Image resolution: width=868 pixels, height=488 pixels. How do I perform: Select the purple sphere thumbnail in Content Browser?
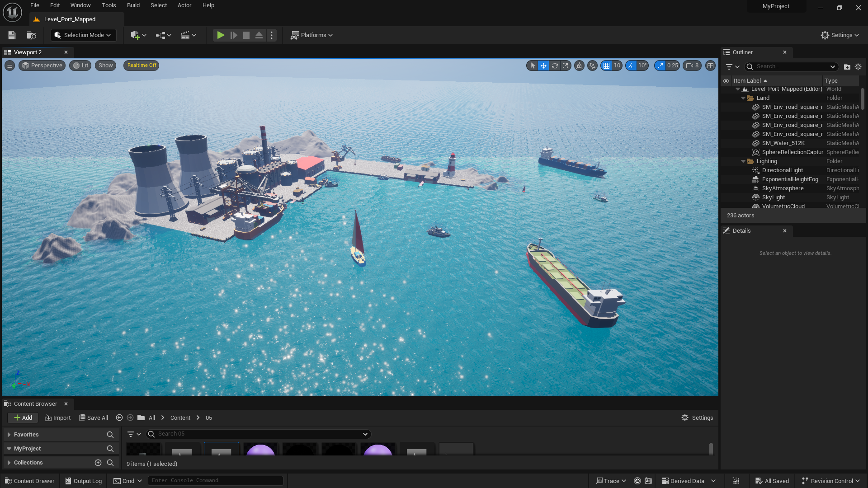[x=261, y=450]
